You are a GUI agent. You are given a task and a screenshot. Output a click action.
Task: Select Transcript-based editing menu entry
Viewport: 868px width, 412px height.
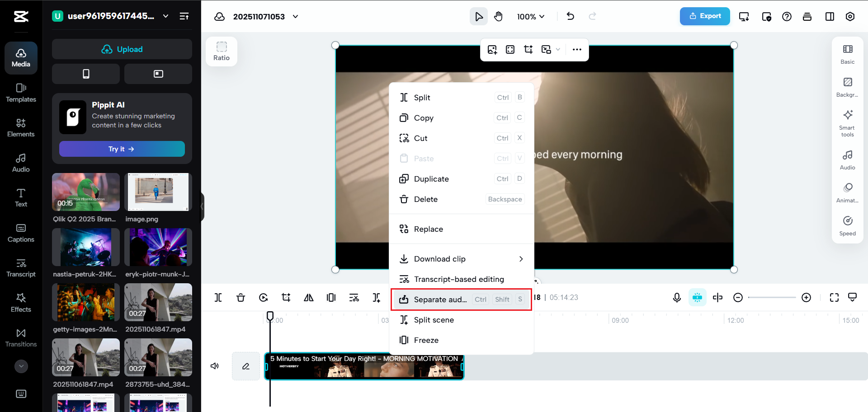pyautogui.click(x=462, y=279)
